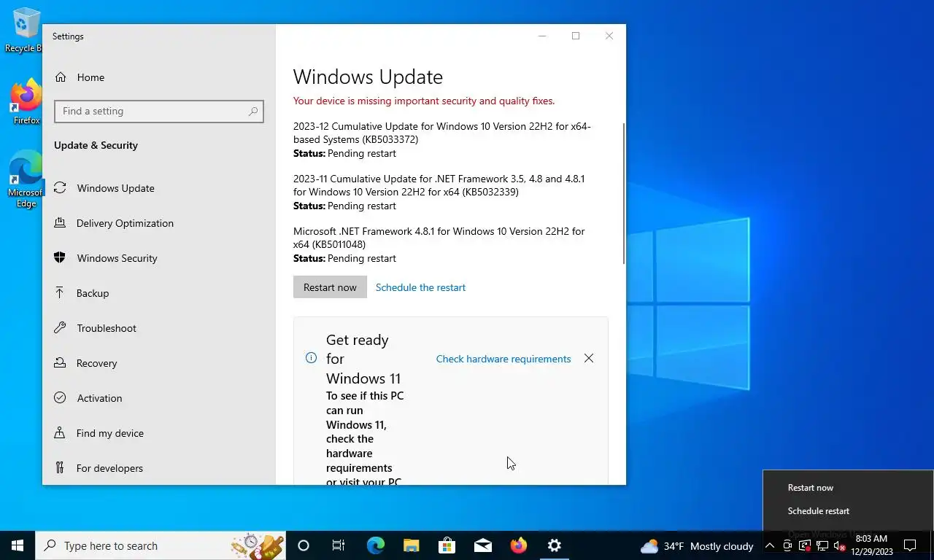The height and width of the screenshot is (560, 934).
Task: Choose Restart now in the tray popup menu
Action: (811, 488)
